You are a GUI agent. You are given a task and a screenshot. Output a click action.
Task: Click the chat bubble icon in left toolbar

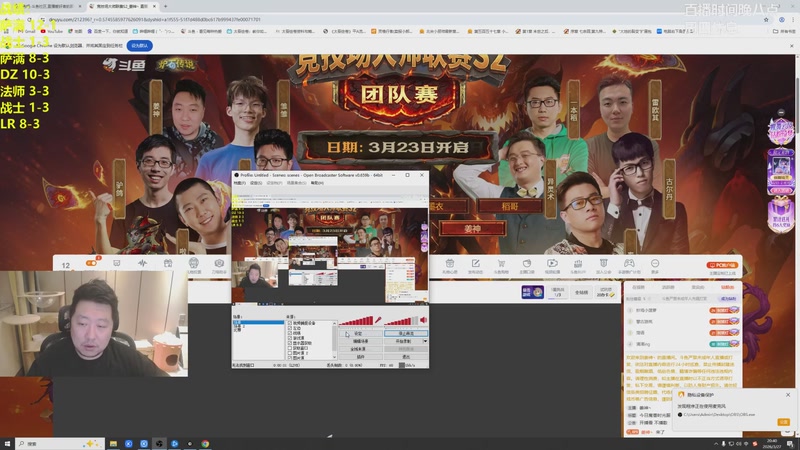[117, 263]
